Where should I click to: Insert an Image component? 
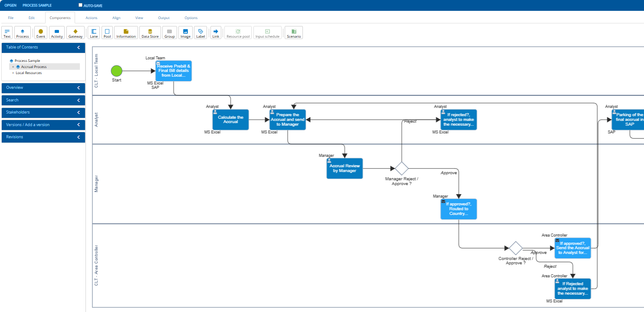pyautogui.click(x=185, y=33)
